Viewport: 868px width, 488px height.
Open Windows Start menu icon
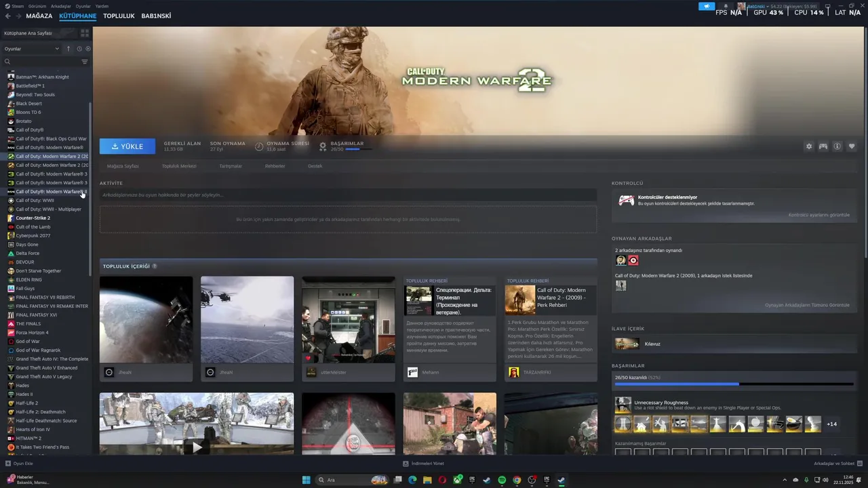(306, 480)
